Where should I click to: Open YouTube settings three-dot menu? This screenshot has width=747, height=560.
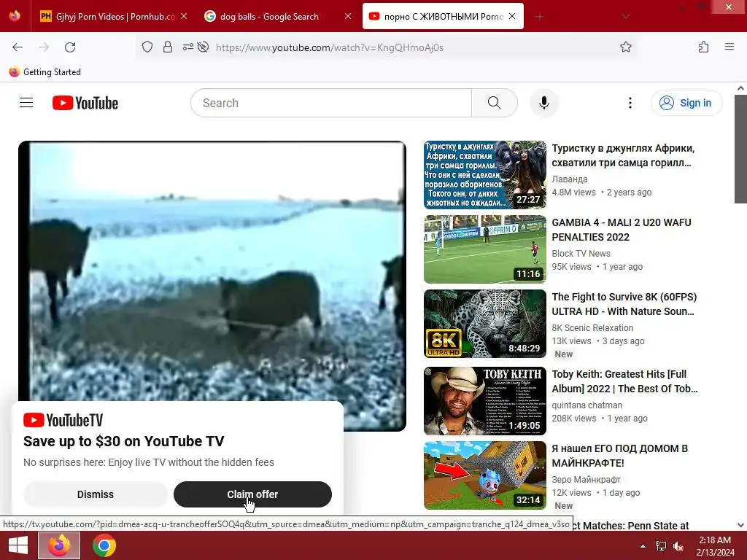[630, 103]
